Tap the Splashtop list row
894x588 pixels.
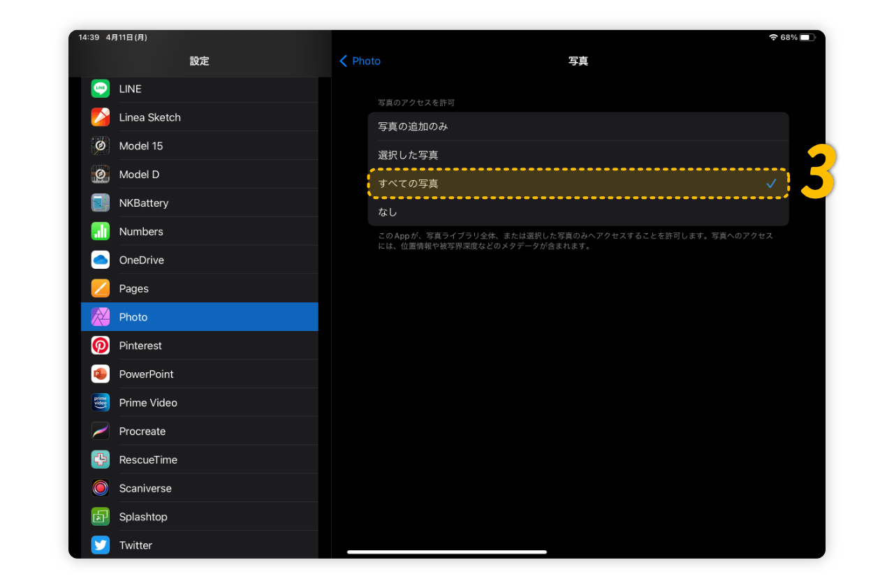click(199, 517)
